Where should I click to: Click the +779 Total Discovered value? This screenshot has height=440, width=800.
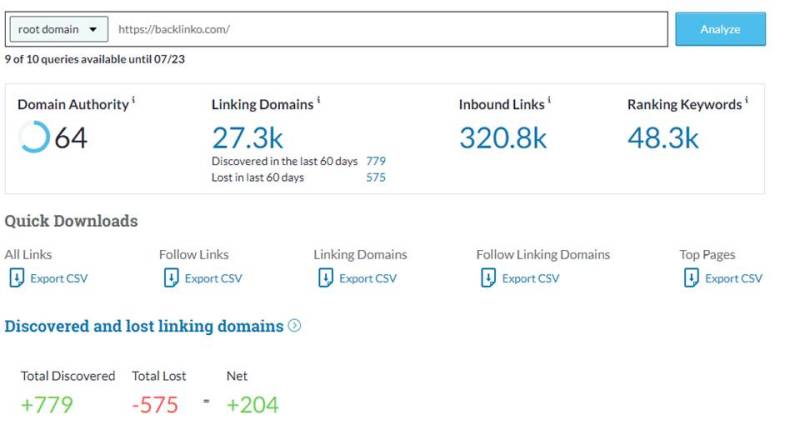point(47,405)
